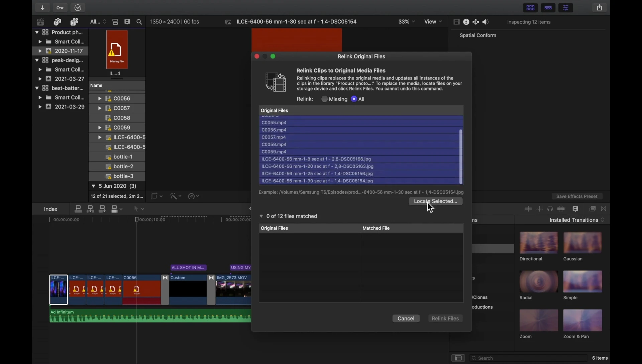642x364 pixels.
Task: Select the IMG_2573.MOV timeline clip
Action: point(234,290)
